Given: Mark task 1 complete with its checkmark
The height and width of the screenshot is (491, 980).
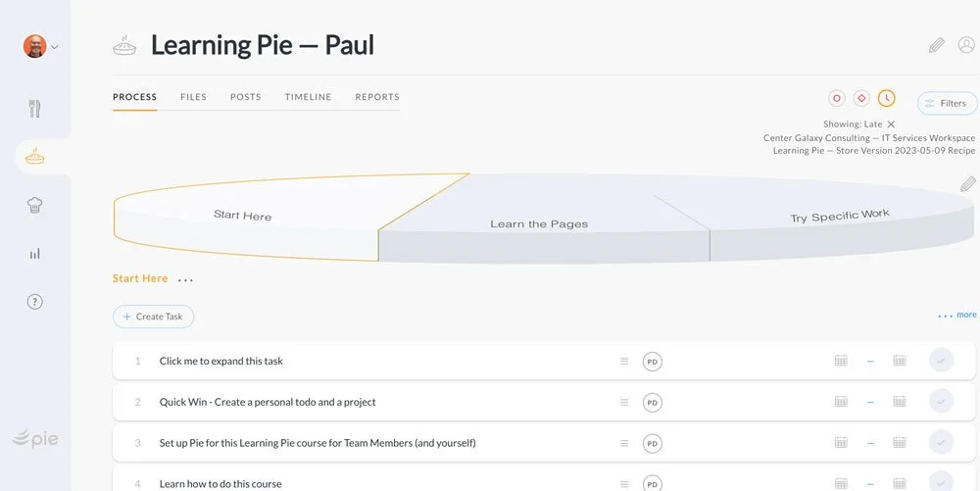Looking at the screenshot, I should click(x=941, y=361).
